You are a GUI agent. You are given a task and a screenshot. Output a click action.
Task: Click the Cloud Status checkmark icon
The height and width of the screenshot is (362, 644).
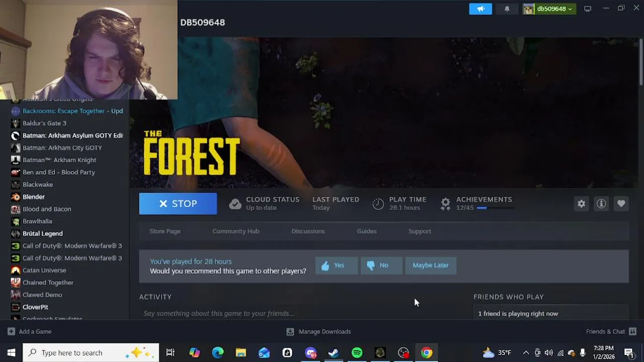pos(235,204)
